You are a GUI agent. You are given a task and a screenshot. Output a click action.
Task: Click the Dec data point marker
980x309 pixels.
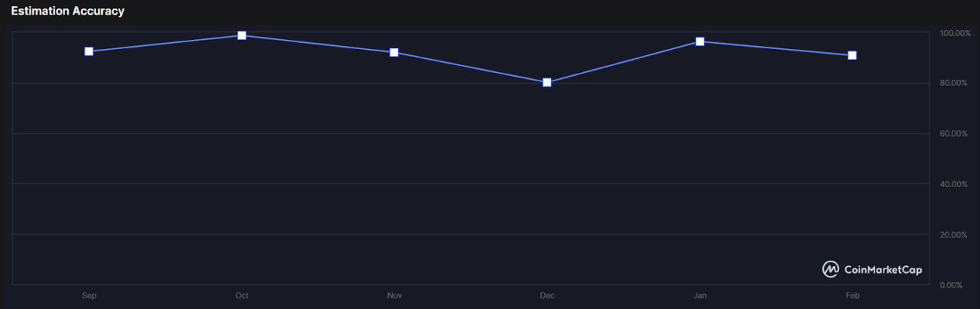[547, 82]
